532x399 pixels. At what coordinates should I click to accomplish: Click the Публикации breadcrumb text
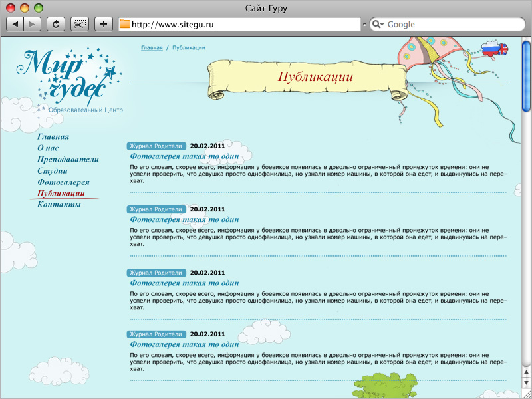click(x=189, y=47)
